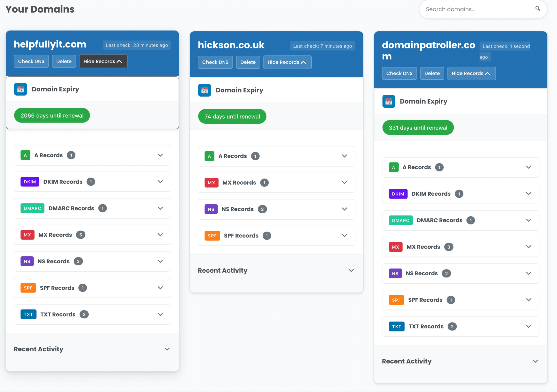Run Check DNS for hickson.co.uk
Image resolution: width=557 pixels, height=392 pixels.
click(215, 62)
